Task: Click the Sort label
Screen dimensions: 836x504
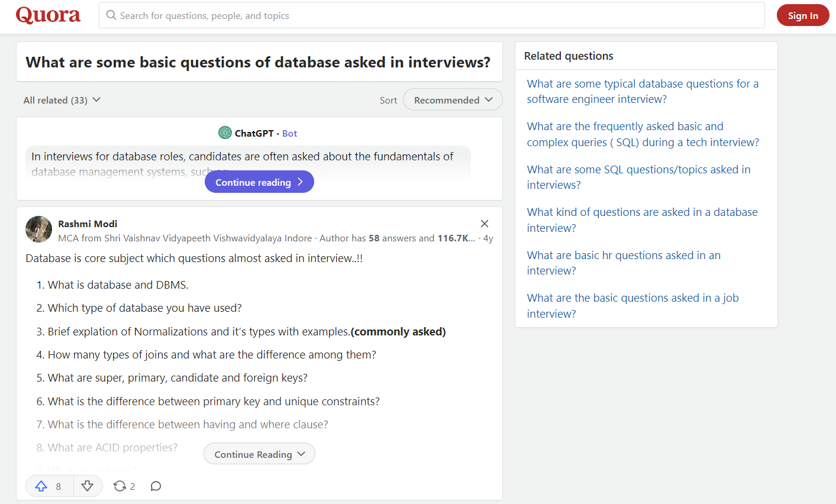Action: [388, 101]
